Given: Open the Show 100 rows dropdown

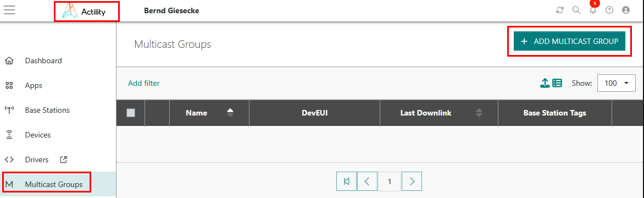Looking at the screenshot, I should click(616, 83).
